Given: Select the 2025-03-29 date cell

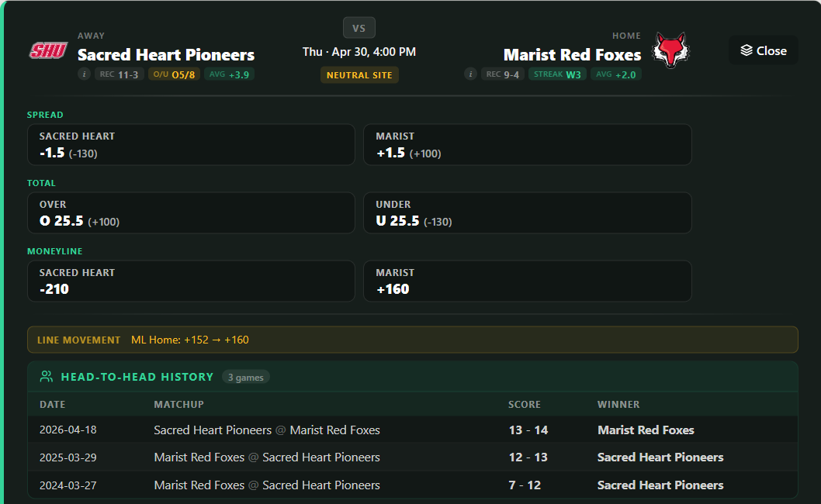Looking at the screenshot, I should click(68, 457).
